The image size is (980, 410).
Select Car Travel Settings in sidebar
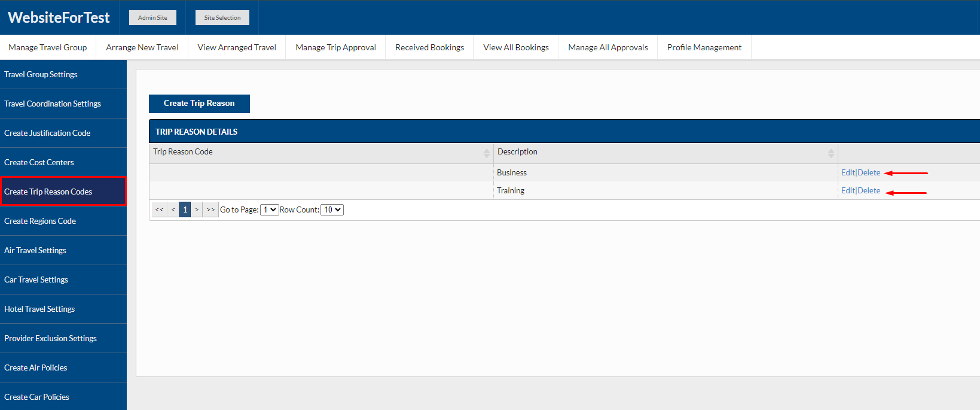point(63,280)
